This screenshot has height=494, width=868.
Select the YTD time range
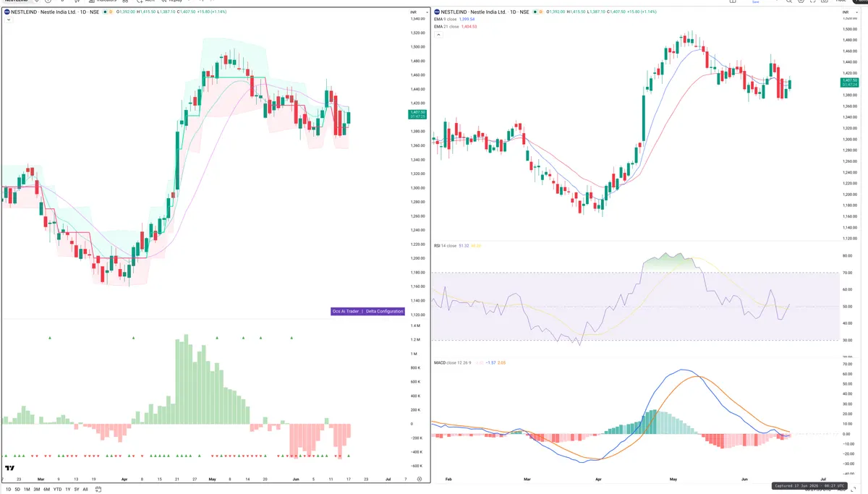tap(57, 490)
